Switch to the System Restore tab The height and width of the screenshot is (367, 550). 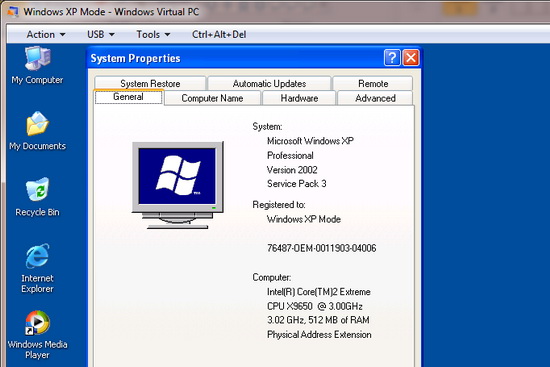150,84
